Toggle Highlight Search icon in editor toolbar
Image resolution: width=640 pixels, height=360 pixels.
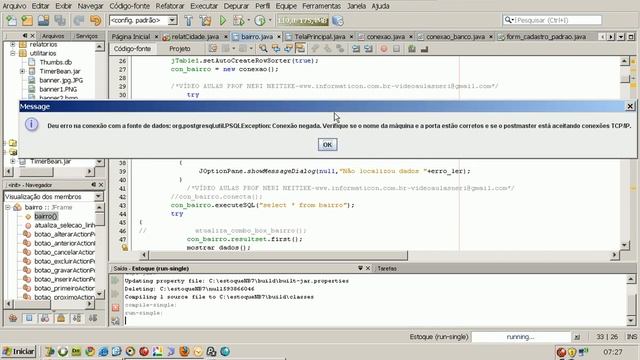coord(300,49)
